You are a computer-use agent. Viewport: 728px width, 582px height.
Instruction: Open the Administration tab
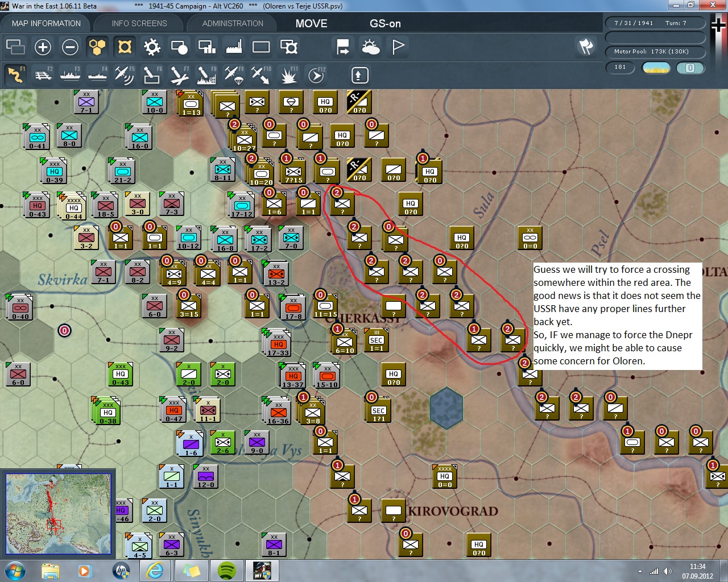point(233,23)
